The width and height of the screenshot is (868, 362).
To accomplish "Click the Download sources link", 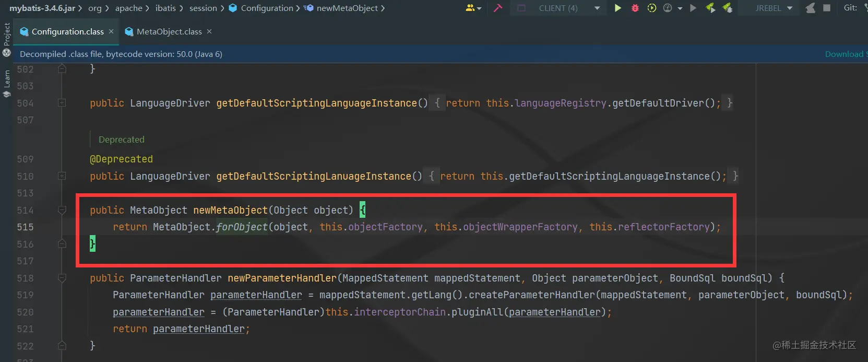I will [x=846, y=54].
